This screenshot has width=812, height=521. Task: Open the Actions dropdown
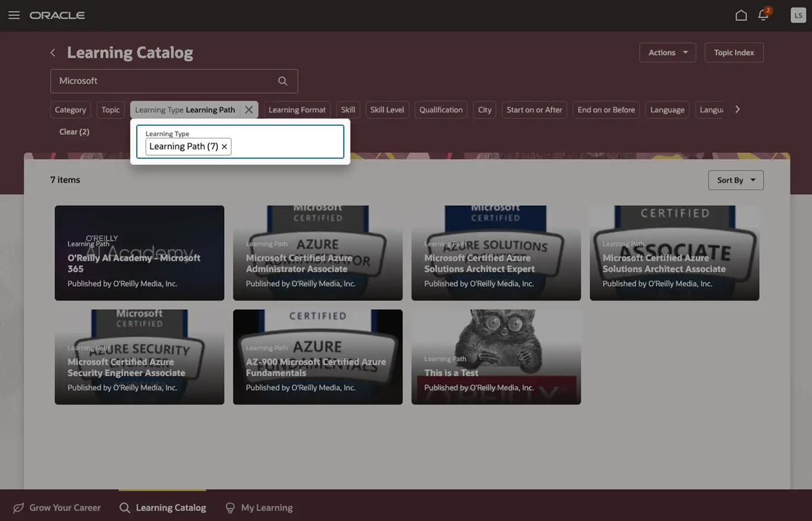pyautogui.click(x=668, y=53)
